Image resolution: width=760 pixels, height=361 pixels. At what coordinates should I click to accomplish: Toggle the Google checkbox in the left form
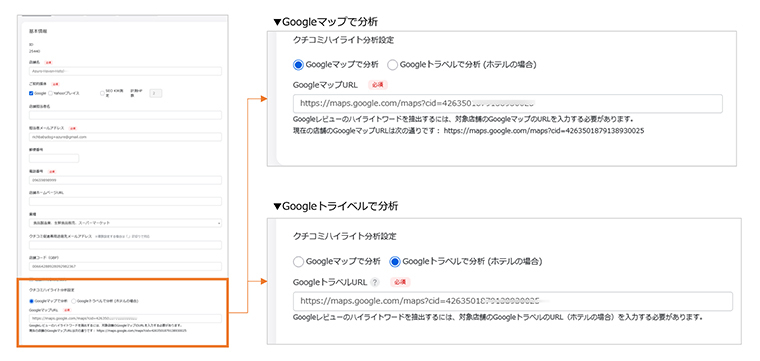(31, 93)
